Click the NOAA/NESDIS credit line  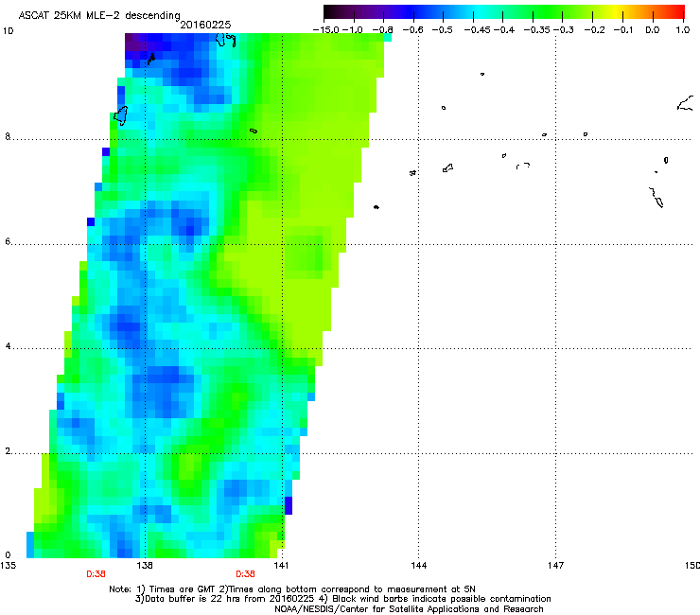click(x=409, y=609)
